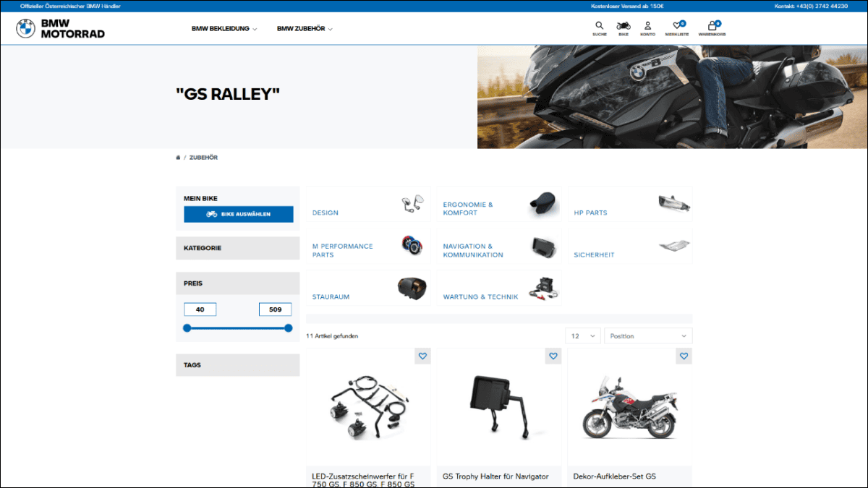The width and height of the screenshot is (868, 488).
Task: Open the Wartung & Technik category link
Action: tap(480, 297)
